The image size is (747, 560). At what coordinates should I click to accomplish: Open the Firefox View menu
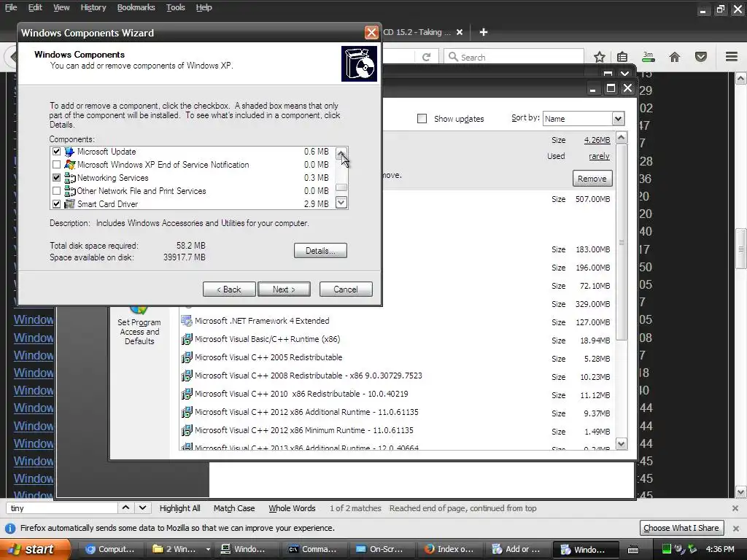click(x=61, y=7)
